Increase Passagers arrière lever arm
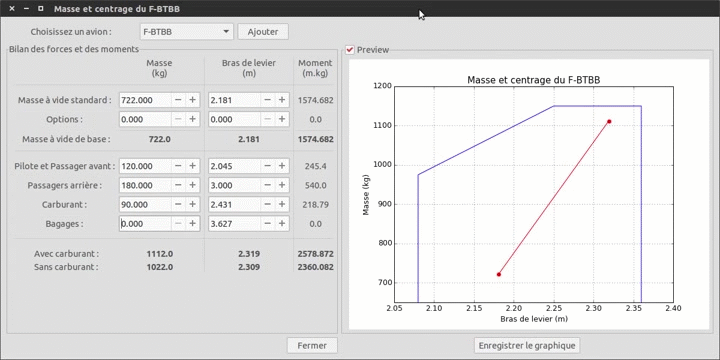This screenshot has height=360, width=720. (282, 186)
